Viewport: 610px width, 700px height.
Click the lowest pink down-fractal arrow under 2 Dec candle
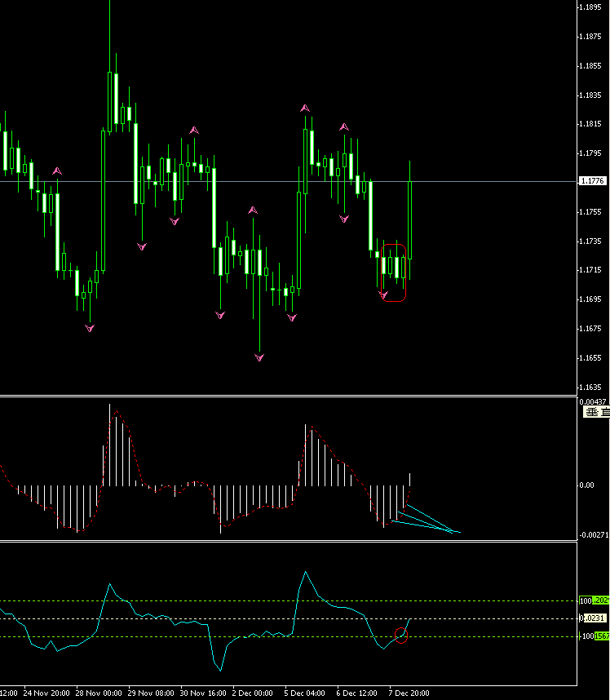259,357
